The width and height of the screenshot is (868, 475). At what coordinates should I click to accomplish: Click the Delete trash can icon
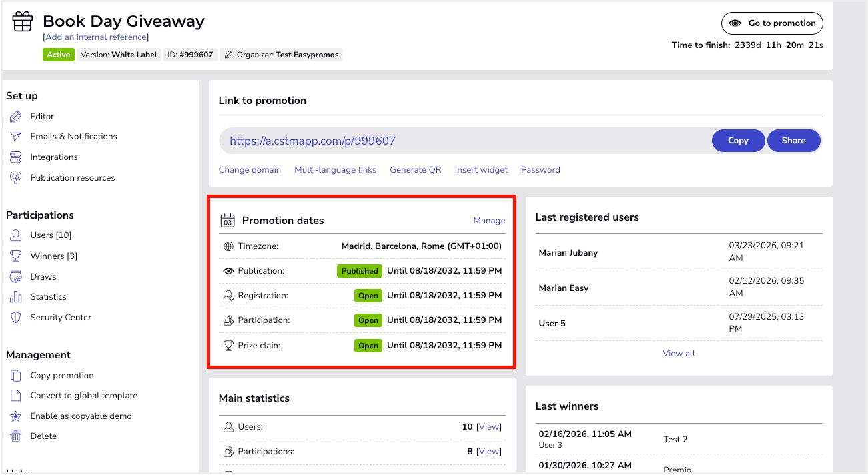[16, 436]
